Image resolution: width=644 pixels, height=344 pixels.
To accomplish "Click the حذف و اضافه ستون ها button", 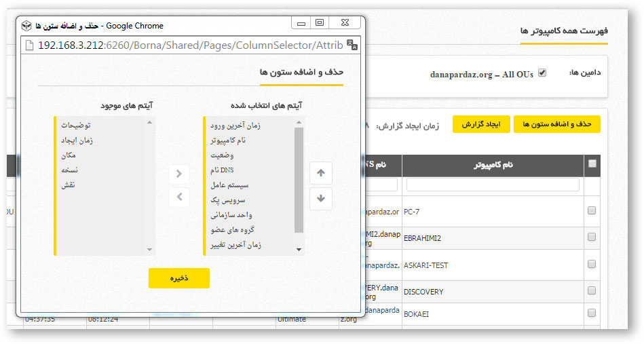I will 557,124.
